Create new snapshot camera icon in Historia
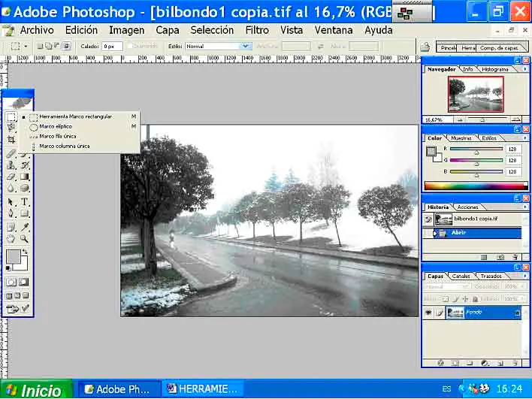Viewport: 532px width, 399px height. click(x=500, y=258)
